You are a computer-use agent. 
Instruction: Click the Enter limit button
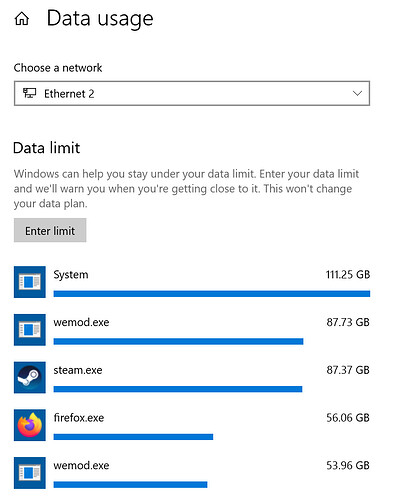[50, 230]
